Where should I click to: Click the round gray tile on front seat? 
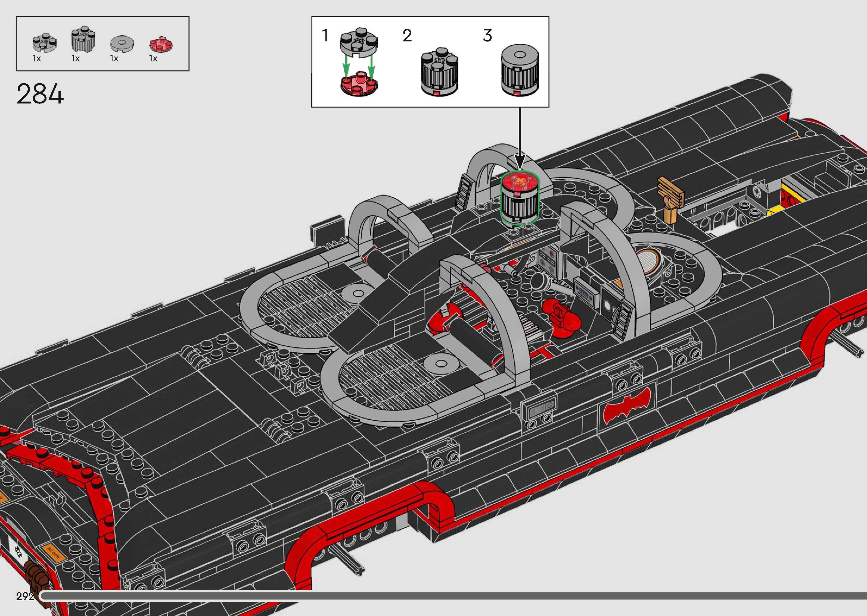[440, 364]
